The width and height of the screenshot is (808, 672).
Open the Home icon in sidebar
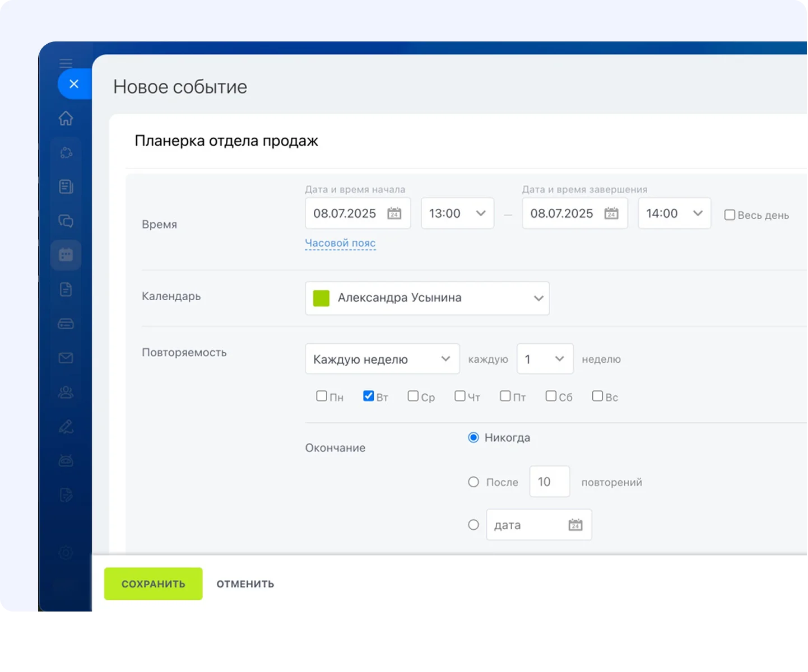click(x=66, y=118)
